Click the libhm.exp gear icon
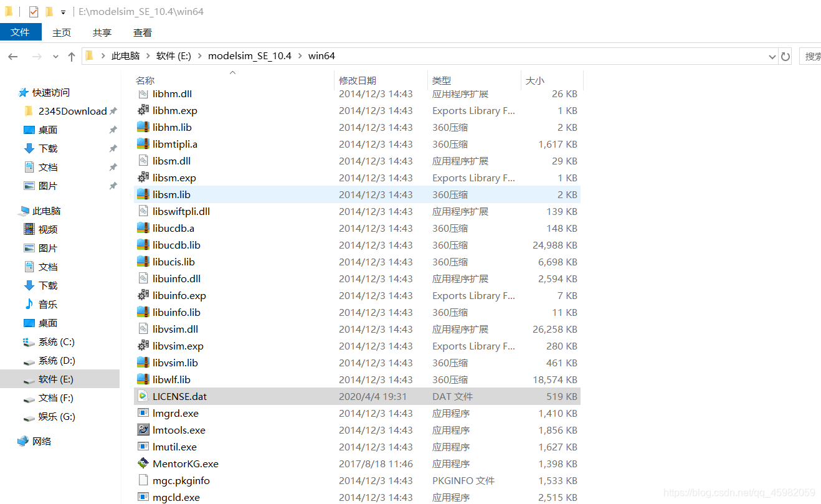This screenshot has width=821, height=504. coord(143,110)
